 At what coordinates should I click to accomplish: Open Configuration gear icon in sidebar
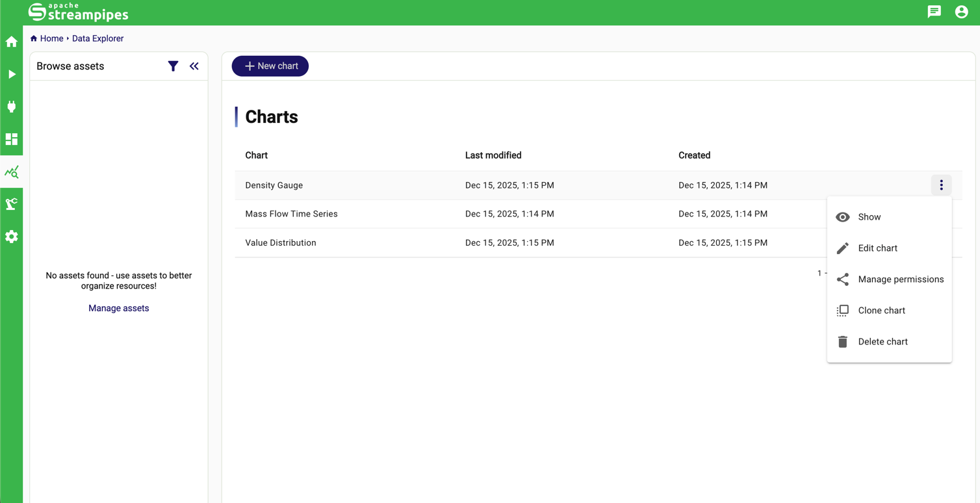[12, 237]
